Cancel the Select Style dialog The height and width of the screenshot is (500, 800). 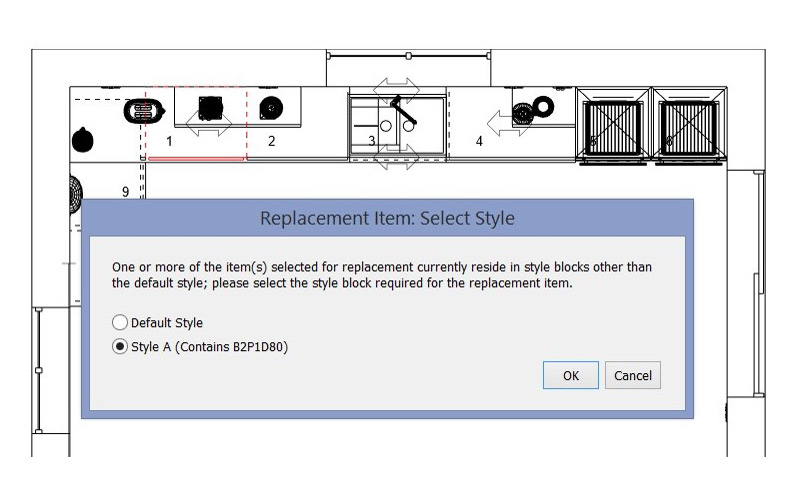pyautogui.click(x=633, y=376)
